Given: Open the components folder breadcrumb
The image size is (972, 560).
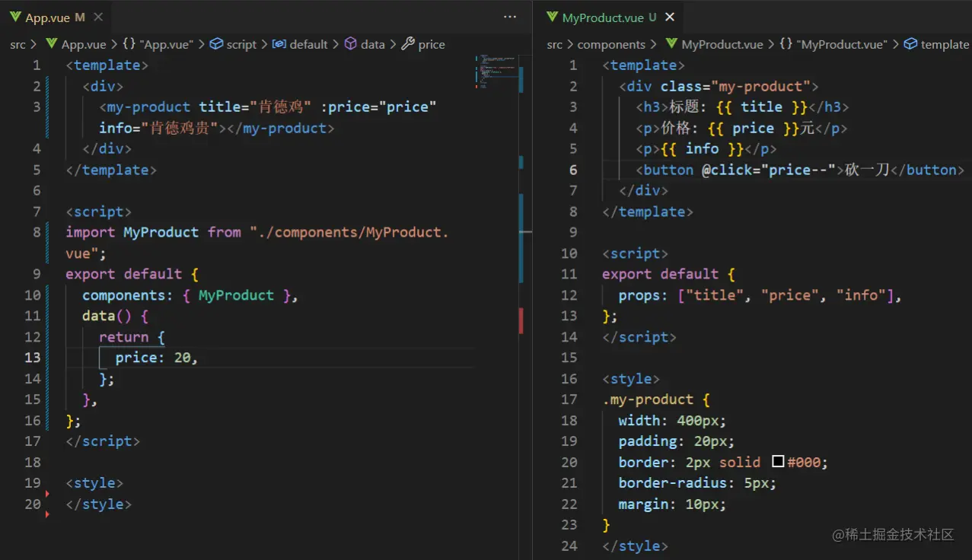Looking at the screenshot, I should coord(611,44).
